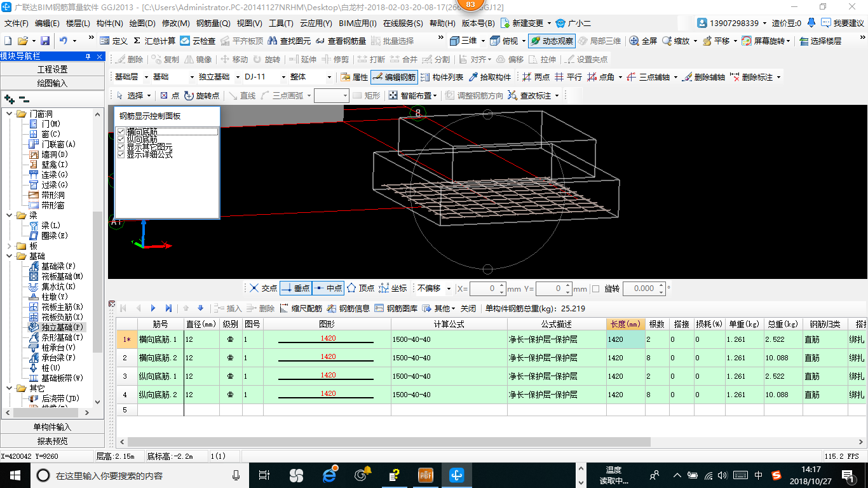Click the 单构件输入 button
Image resolution: width=868 pixels, height=488 pixels.
tap(52, 427)
